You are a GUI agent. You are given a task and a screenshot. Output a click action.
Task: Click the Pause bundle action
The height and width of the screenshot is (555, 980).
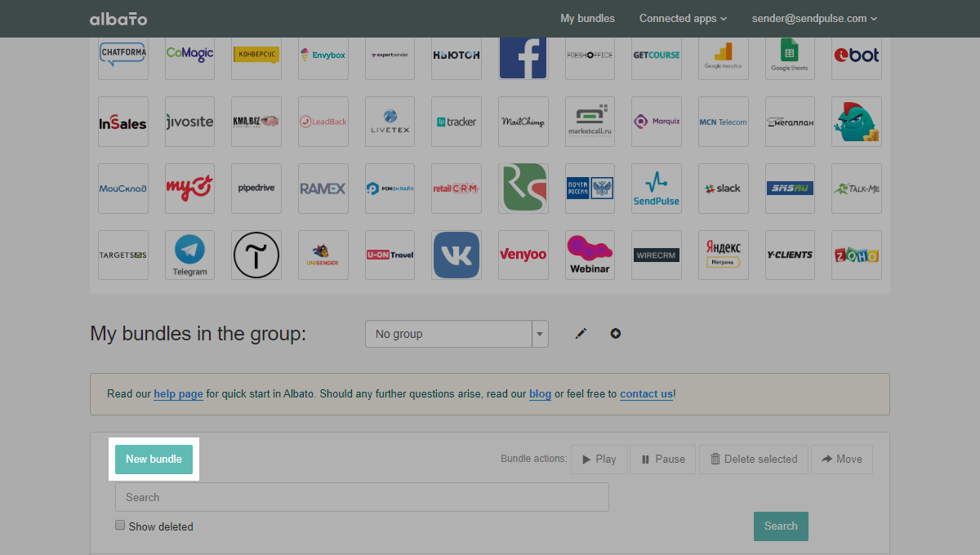click(x=663, y=459)
